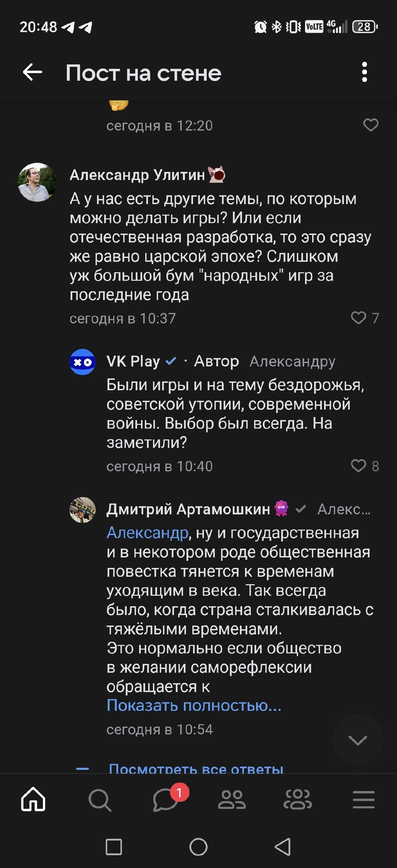Go to the home feed tab
Viewport: 397px width, 868px height.
[33, 800]
